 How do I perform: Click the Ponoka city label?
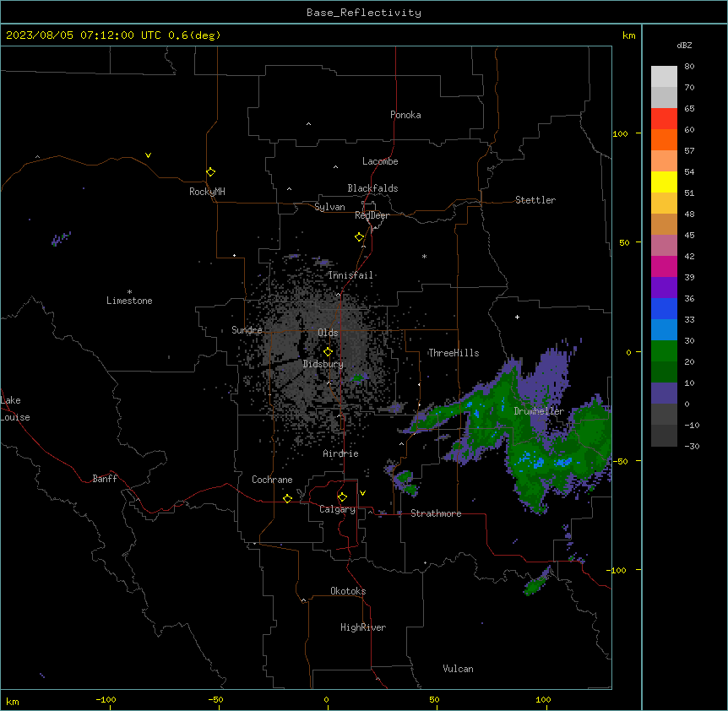coord(405,115)
